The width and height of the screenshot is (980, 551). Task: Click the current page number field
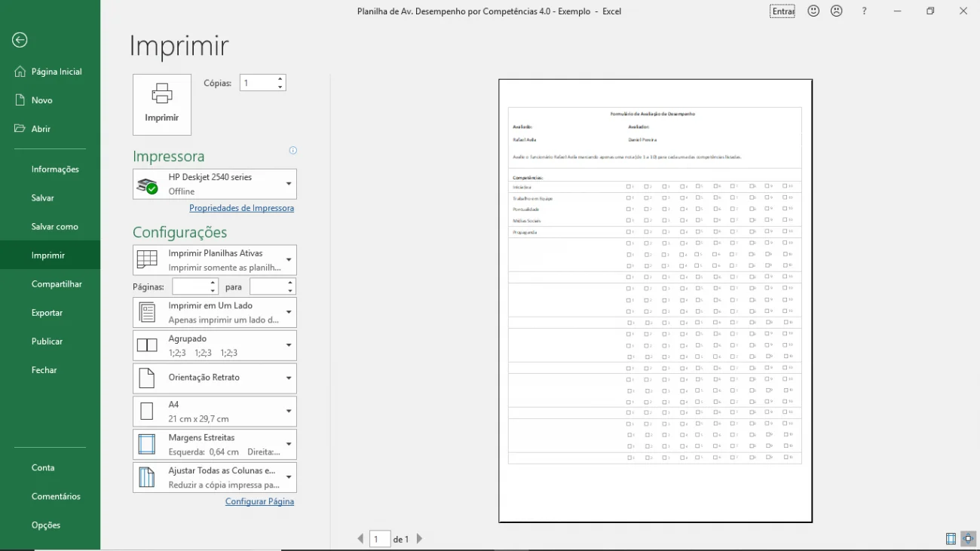point(380,539)
